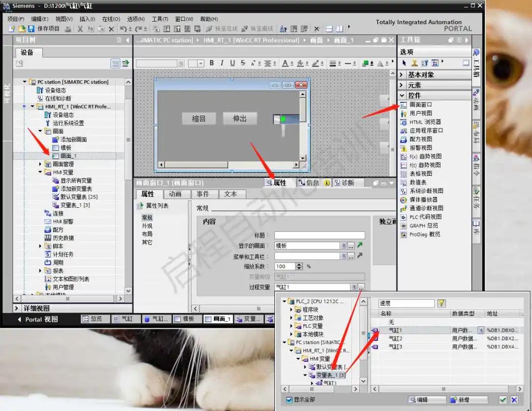Click the download to device icon
532x411 pixels.
[x=166, y=29]
